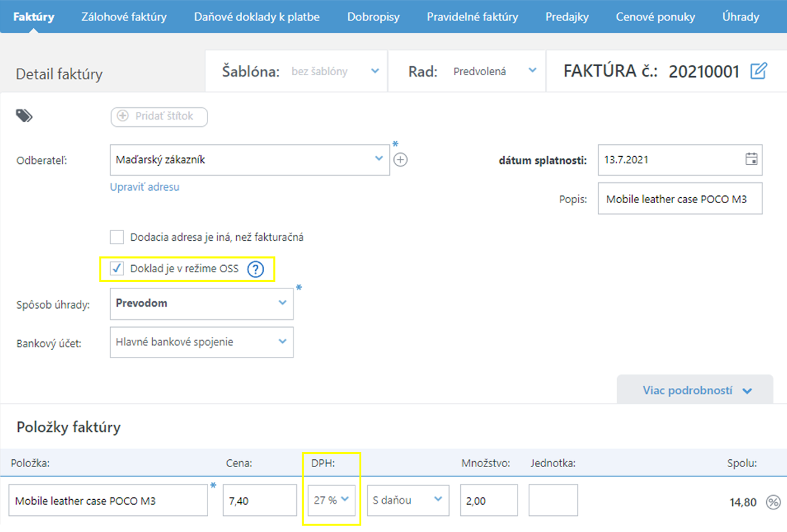This screenshot has height=532, width=787.
Task: Click the plus icon to add customer
Action: click(401, 160)
